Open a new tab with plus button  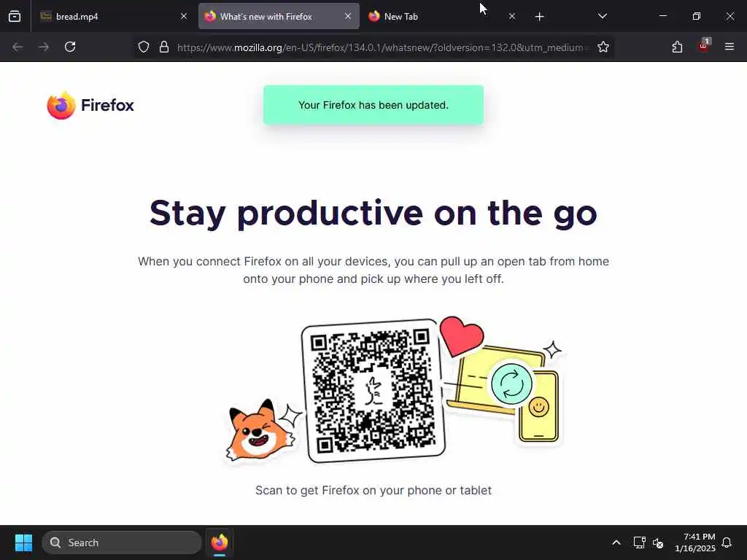click(x=539, y=17)
